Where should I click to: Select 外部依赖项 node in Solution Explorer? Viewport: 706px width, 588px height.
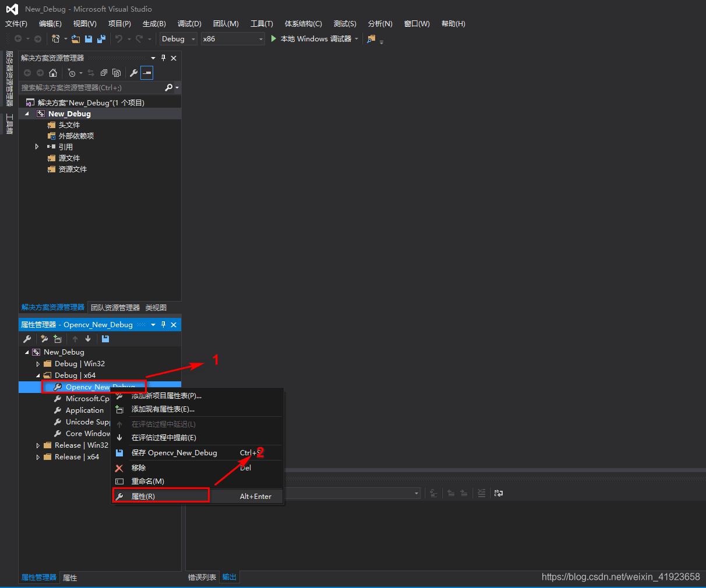click(x=76, y=136)
